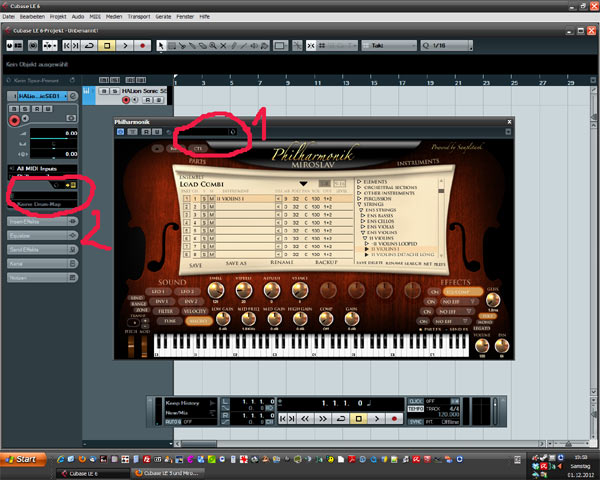This screenshot has width=600, height=480.
Task: Click the Filter button in the Sound section
Action: (x=163, y=312)
